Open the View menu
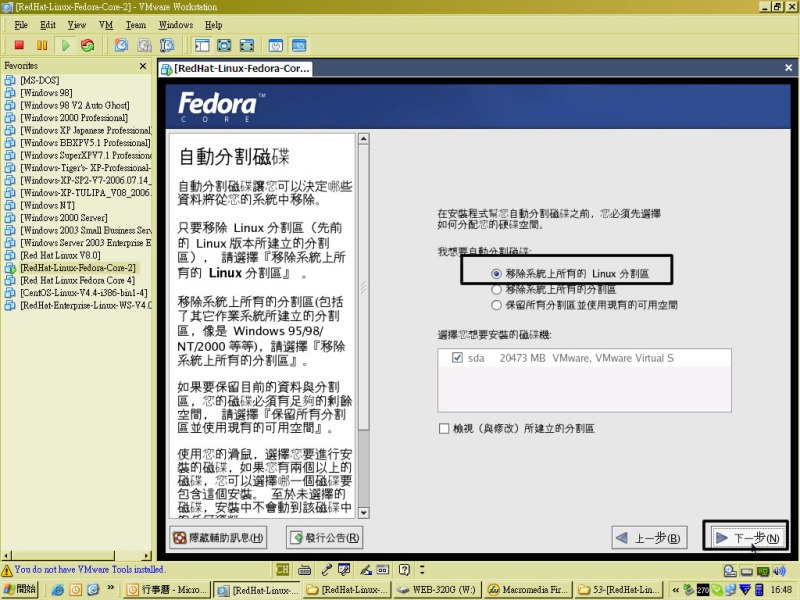 77,25
